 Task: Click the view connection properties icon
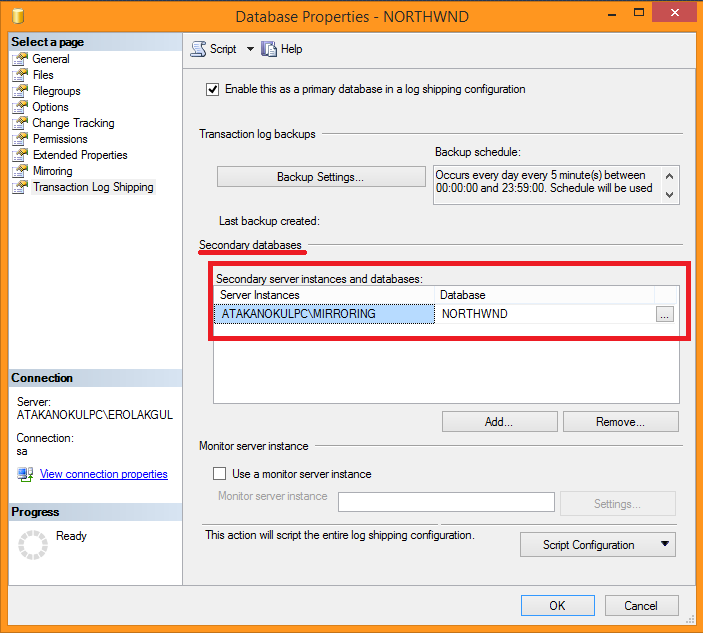point(25,474)
